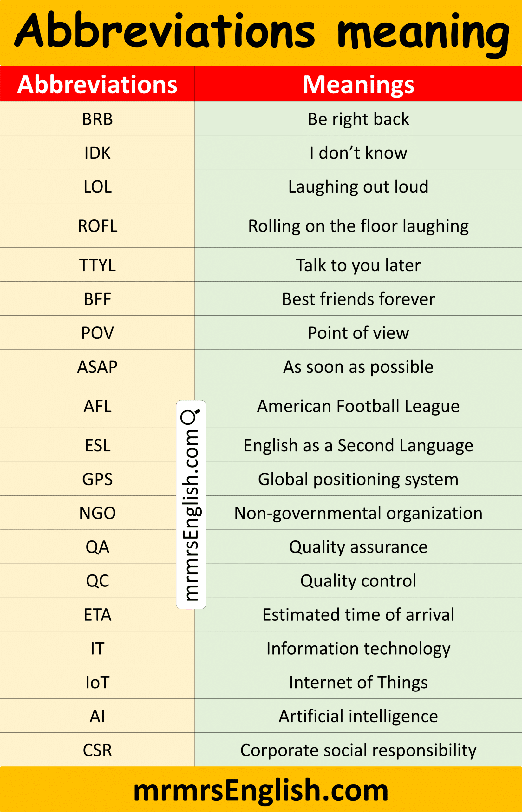Image resolution: width=522 pixels, height=812 pixels.
Task: Open the mrmrsEnglish.com link in the footer
Action: coord(261,790)
